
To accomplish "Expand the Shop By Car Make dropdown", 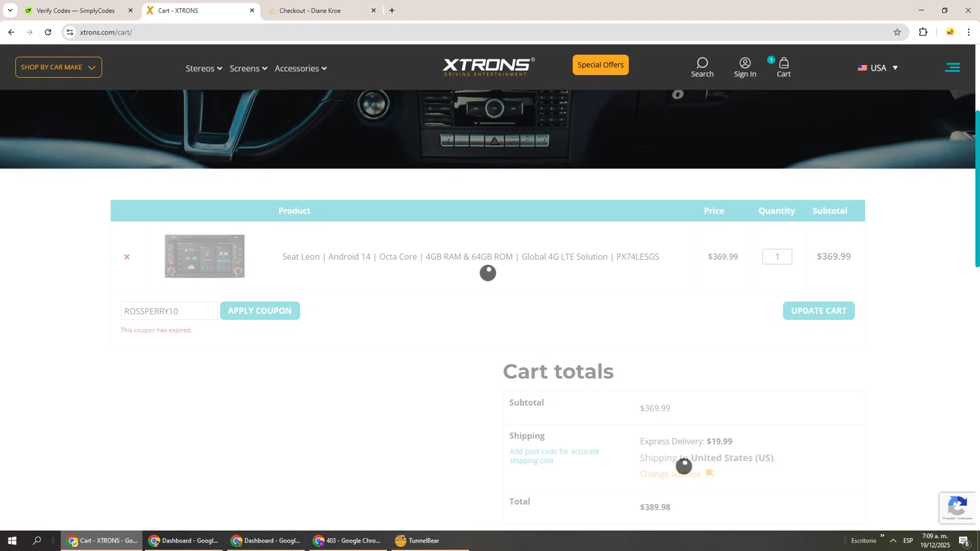I will (58, 67).
